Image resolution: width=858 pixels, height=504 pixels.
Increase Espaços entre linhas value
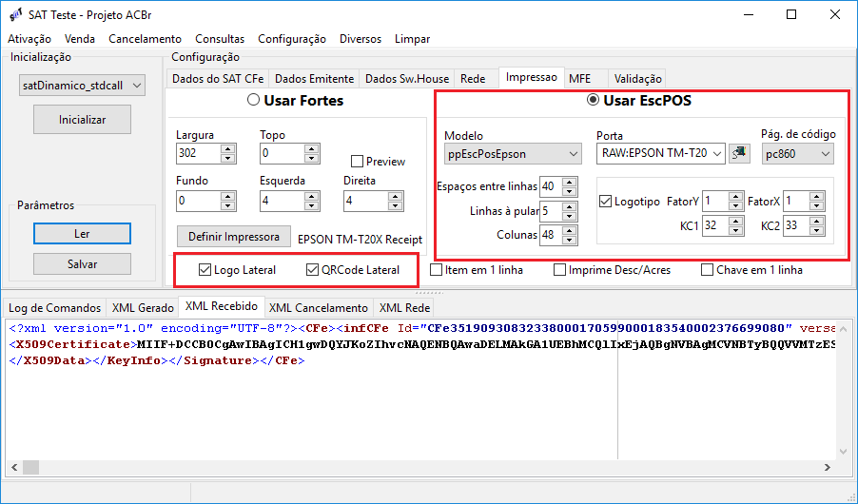click(x=570, y=182)
